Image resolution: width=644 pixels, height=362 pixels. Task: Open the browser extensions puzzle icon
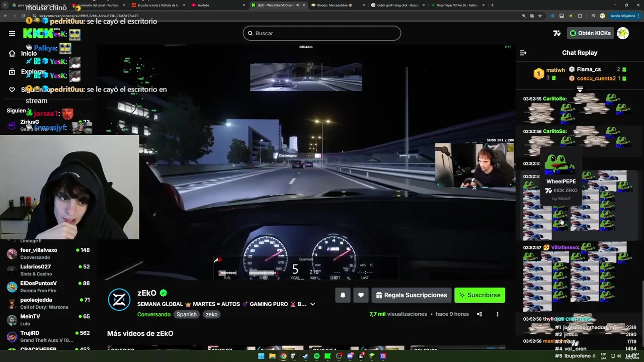click(x=580, y=16)
